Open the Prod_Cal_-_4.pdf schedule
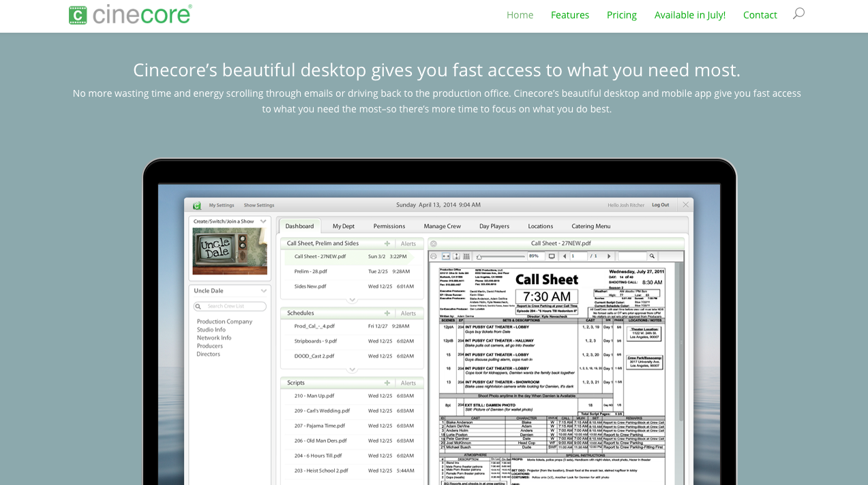Image resolution: width=868 pixels, height=485 pixels. (314, 326)
